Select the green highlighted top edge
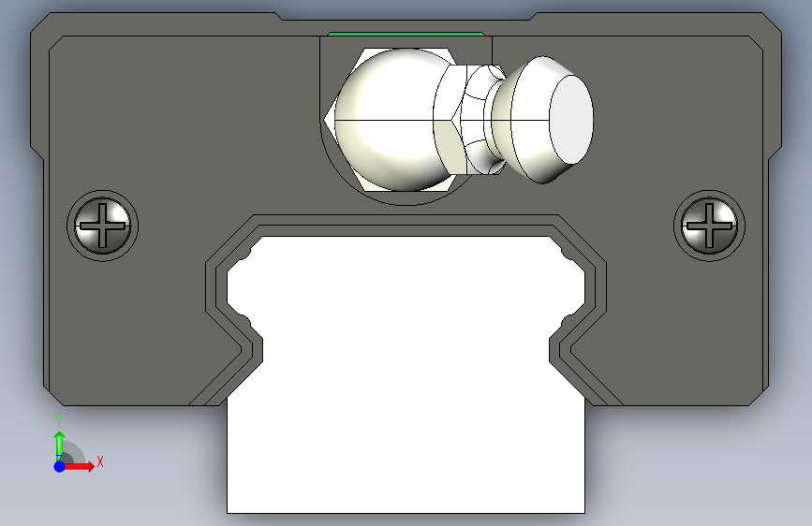Screen dimensions: 812x526 pos(406,35)
